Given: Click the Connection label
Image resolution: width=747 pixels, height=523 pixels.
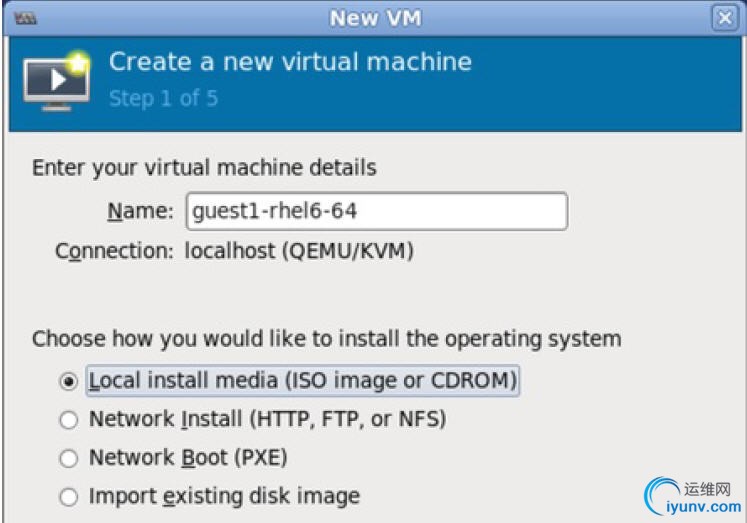Looking at the screenshot, I should point(114,251).
